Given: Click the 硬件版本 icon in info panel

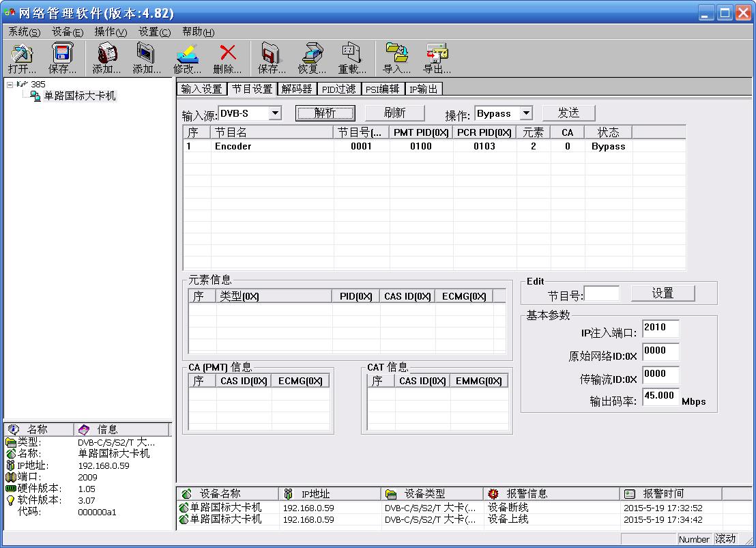Looking at the screenshot, I should (11, 489).
